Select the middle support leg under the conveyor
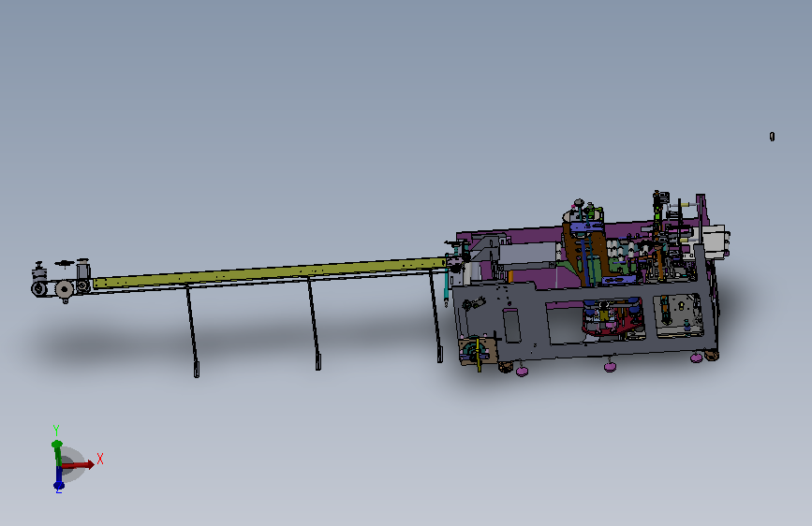The image size is (812, 526). pyautogui.click(x=314, y=324)
